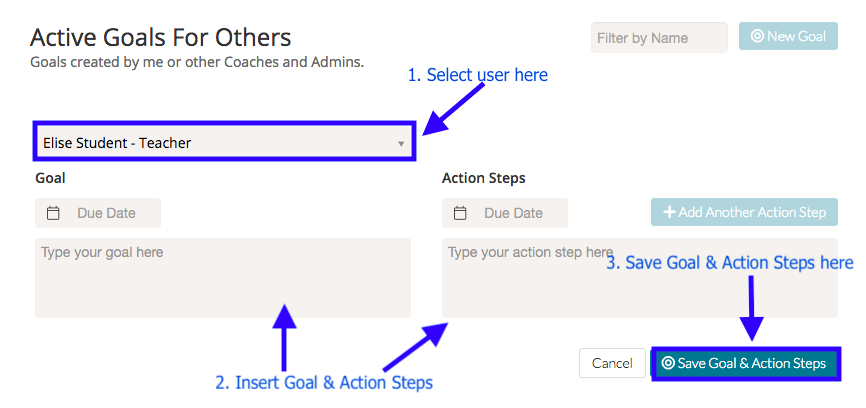Focus the Filter by Name field
This screenshot has height=408, width=866.
[658, 38]
